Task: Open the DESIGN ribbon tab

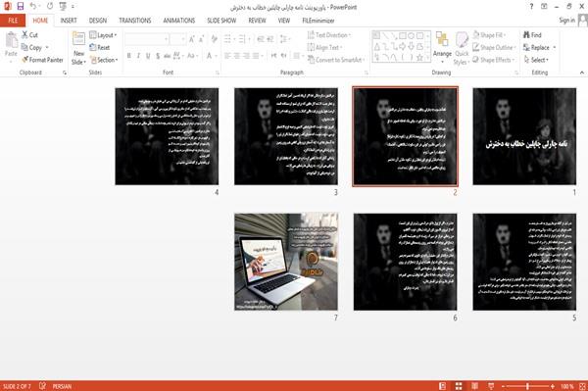Action: click(x=97, y=21)
